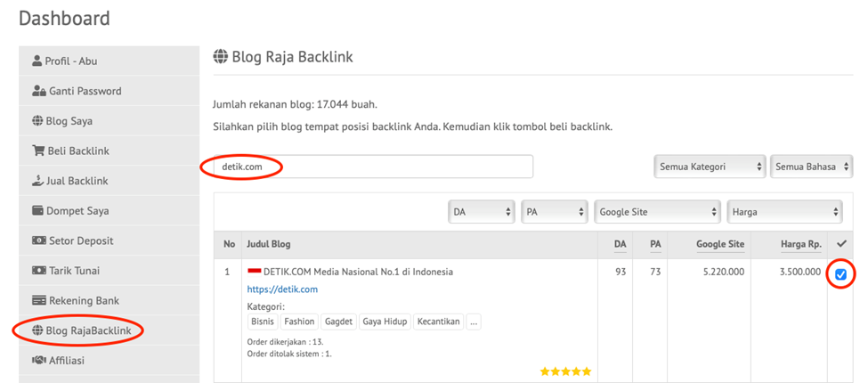Open Blog RajaBacklink in the sidebar
This screenshot has width=868, height=383.
pyautogui.click(x=87, y=330)
